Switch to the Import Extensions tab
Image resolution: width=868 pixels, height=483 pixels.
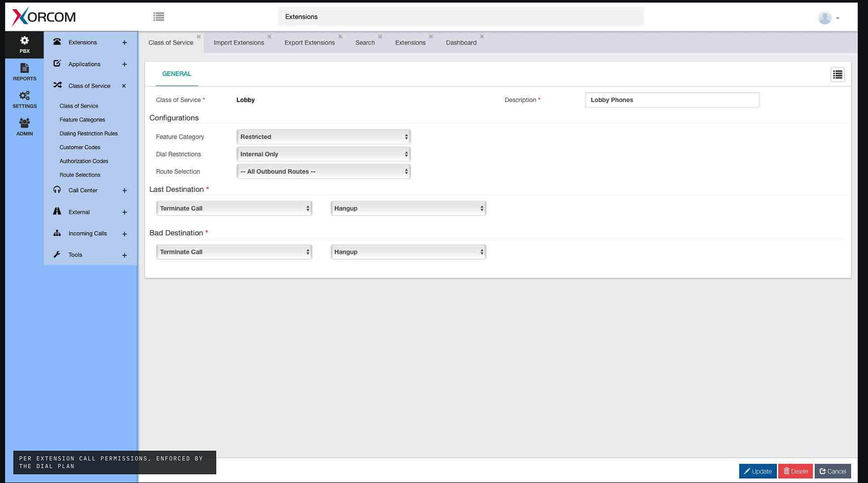(x=239, y=43)
